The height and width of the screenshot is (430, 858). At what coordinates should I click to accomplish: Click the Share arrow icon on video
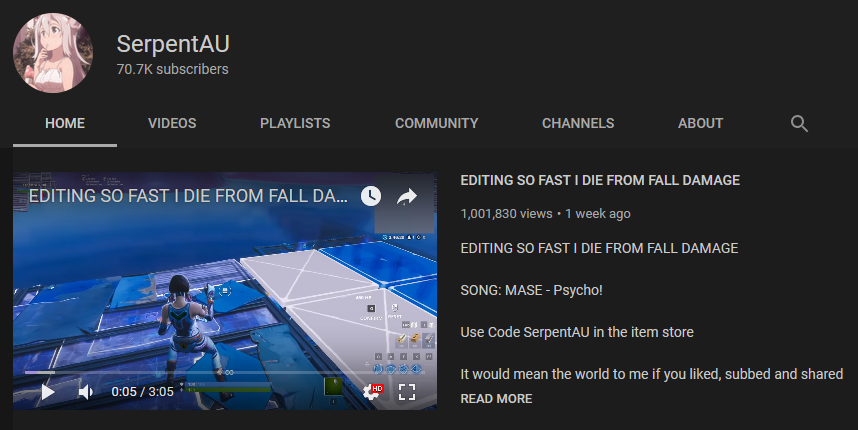click(x=407, y=196)
